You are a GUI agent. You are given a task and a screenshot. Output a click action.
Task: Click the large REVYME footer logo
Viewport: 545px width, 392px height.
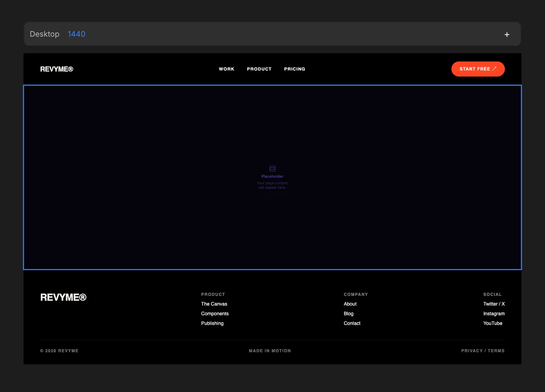click(63, 297)
